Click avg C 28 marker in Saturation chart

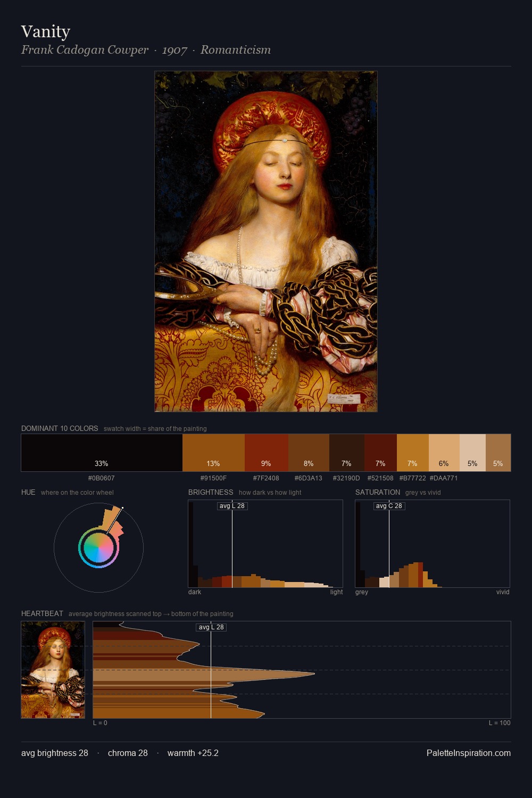coord(389,506)
